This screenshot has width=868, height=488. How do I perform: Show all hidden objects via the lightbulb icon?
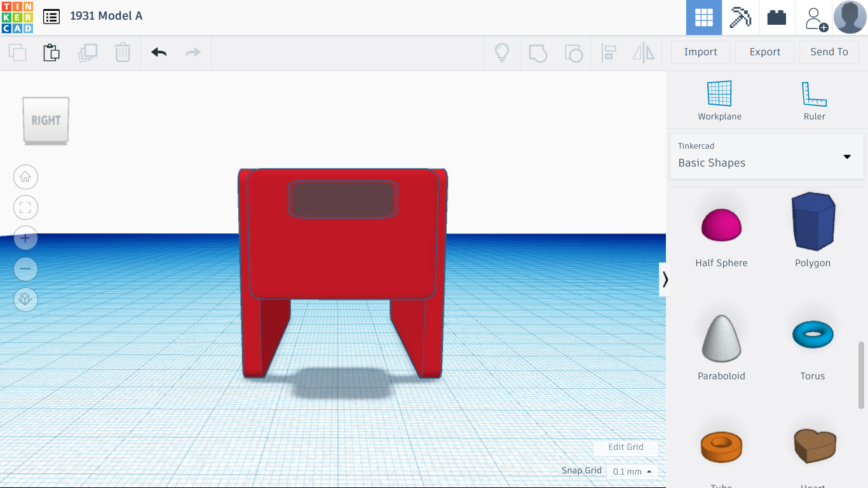[502, 53]
